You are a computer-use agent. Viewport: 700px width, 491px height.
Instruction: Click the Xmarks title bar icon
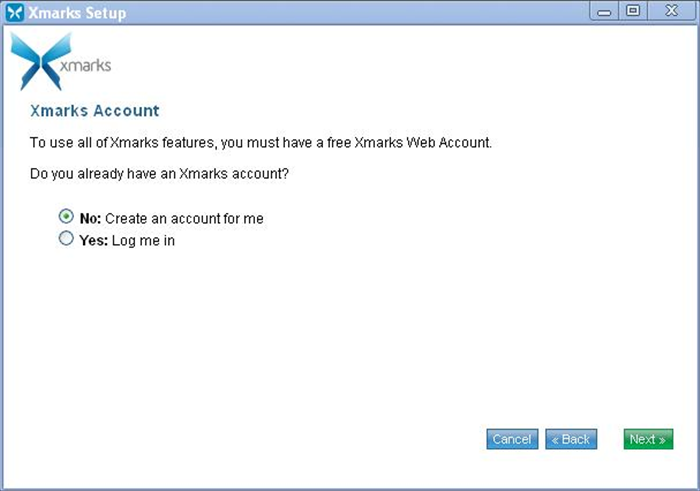pos(15,12)
